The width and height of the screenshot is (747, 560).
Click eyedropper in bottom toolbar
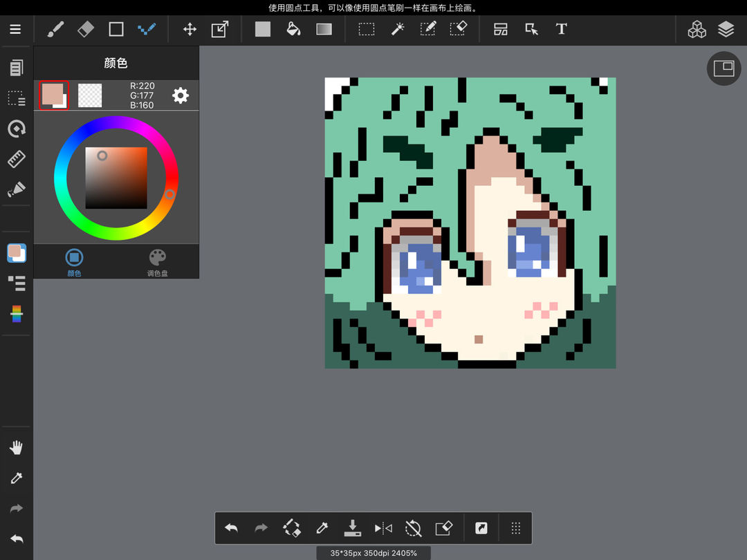pyautogui.click(x=322, y=528)
